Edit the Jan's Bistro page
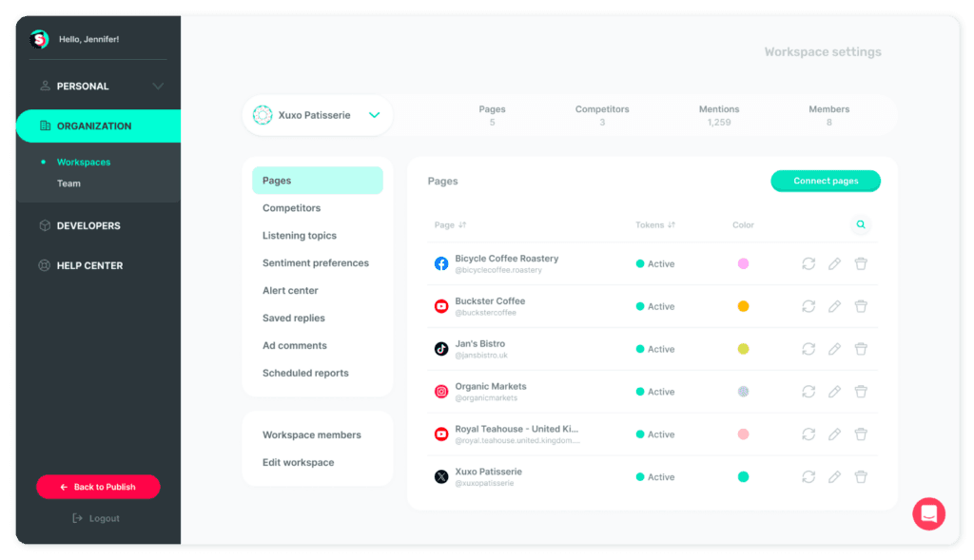Viewport: 974px width, 560px height. click(834, 349)
